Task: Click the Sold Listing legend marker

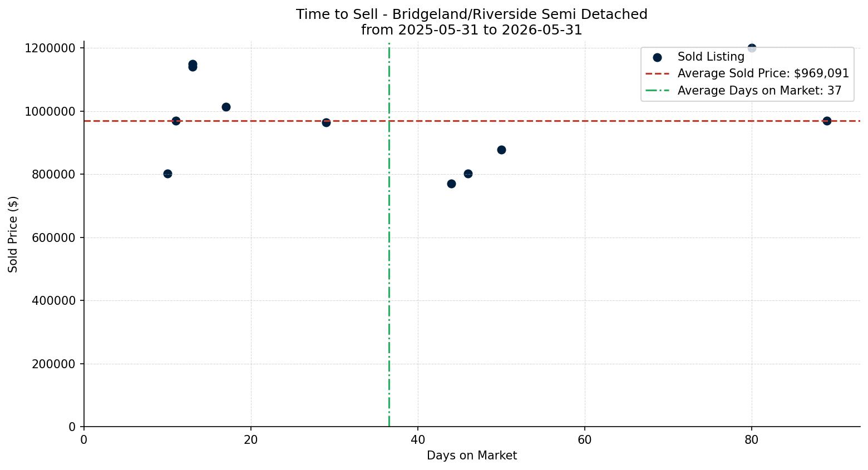Action: pyautogui.click(x=657, y=57)
